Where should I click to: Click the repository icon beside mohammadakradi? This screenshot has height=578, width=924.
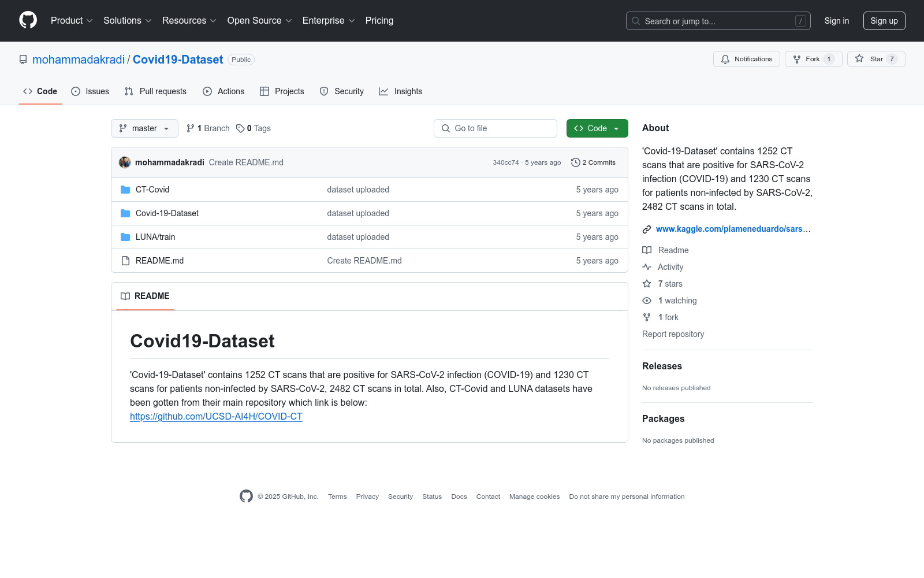click(x=23, y=60)
